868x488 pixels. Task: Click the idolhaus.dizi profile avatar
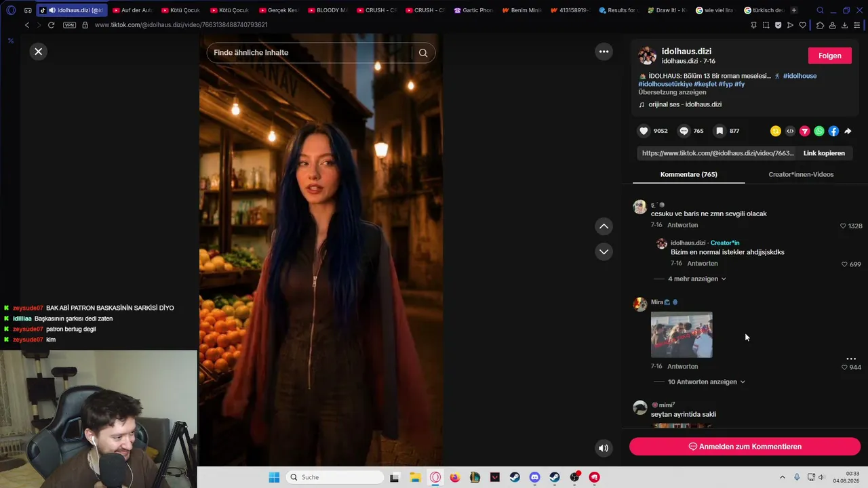point(648,56)
